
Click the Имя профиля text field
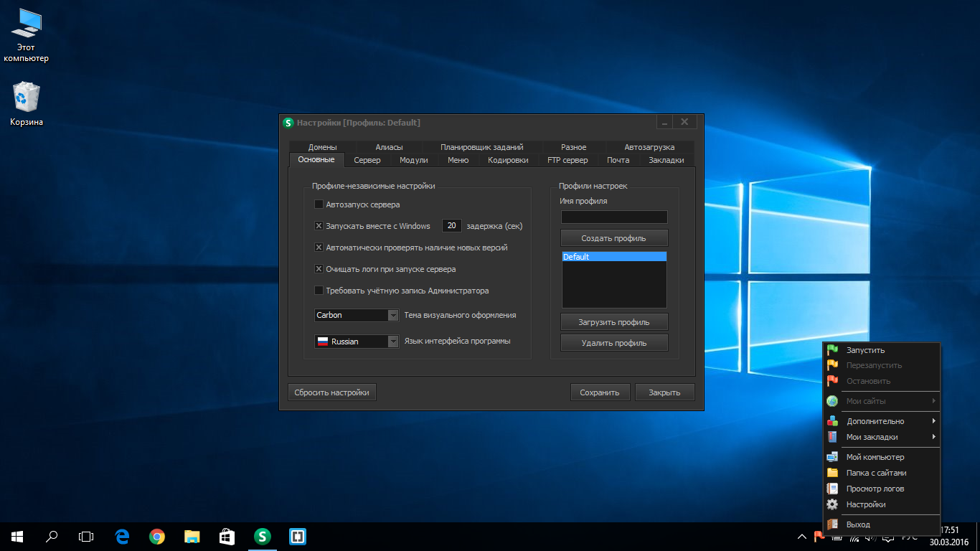(x=613, y=217)
